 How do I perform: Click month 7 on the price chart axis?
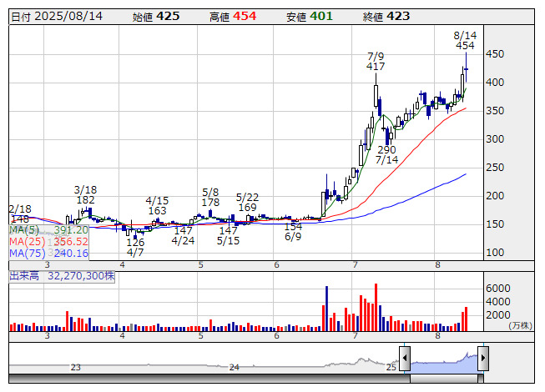355,265
